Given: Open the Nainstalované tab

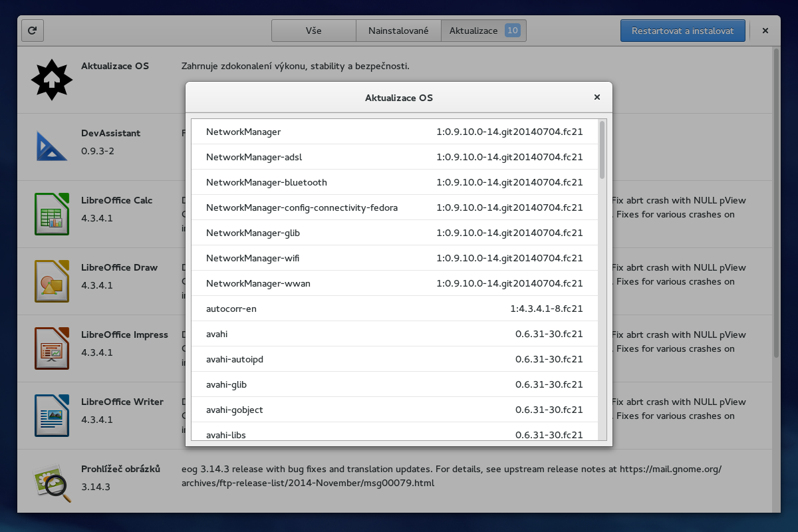Looking at the screenshot, I should (398, 30).
